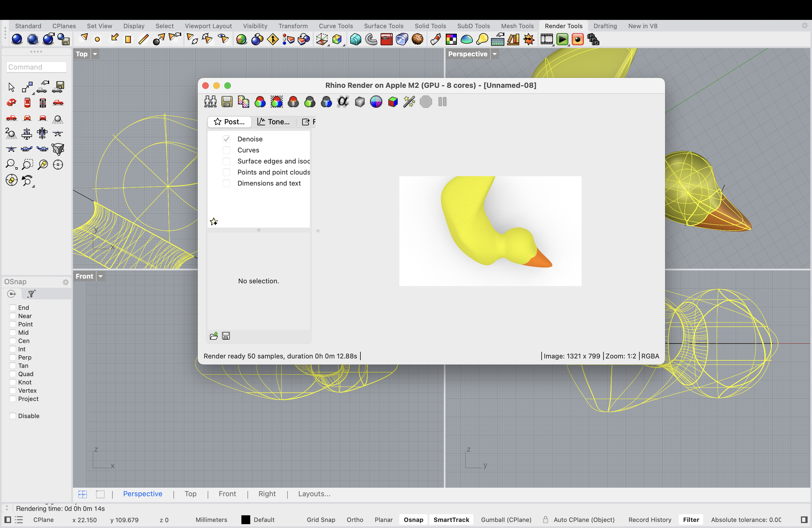The image size is (812, 528).
Task: Click the RGB channels icon in Render window
Action: (x=260, y=102)
